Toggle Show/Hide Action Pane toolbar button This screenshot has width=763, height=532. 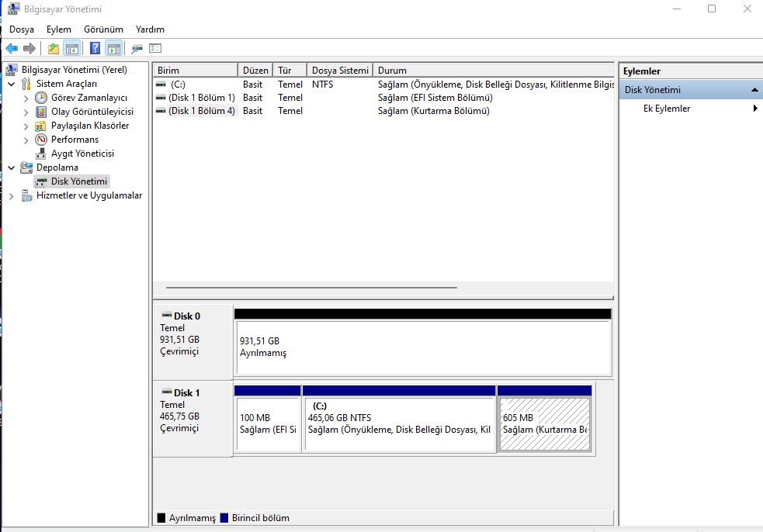[114, 49]
